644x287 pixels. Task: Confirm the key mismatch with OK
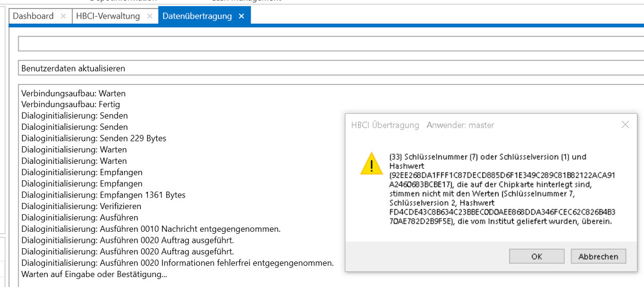[x=537, y=256]
